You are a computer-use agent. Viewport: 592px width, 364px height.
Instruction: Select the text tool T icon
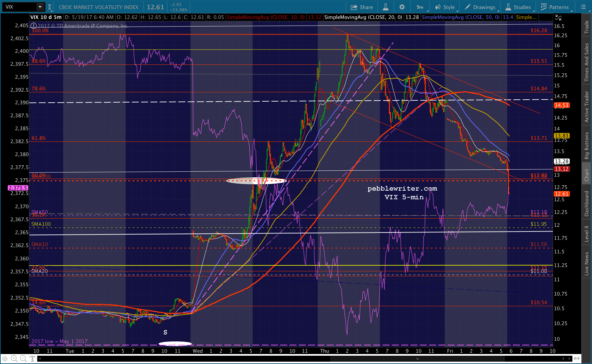[32, 359]
